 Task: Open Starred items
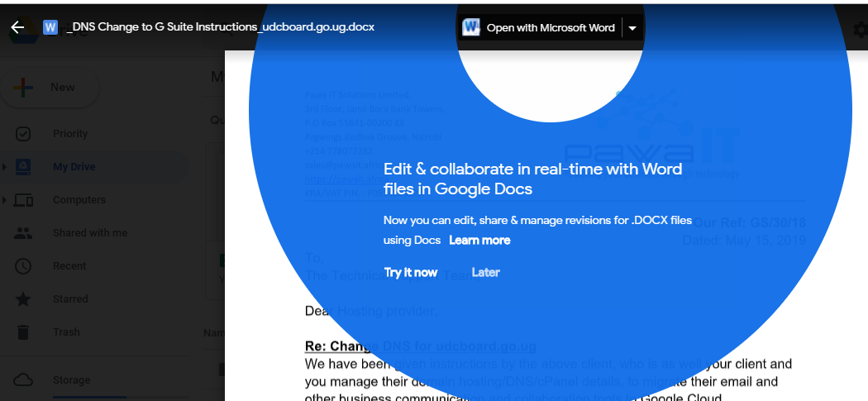click(70, 299)
